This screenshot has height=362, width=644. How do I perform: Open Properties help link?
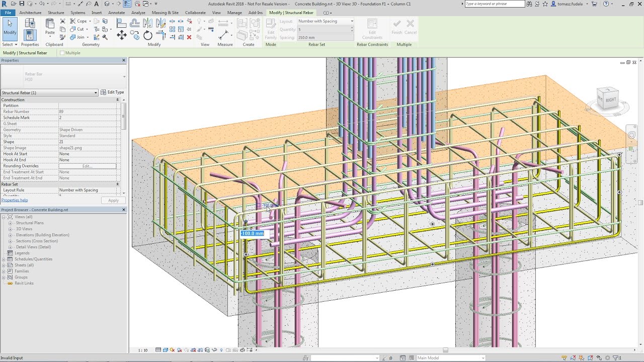15,200
